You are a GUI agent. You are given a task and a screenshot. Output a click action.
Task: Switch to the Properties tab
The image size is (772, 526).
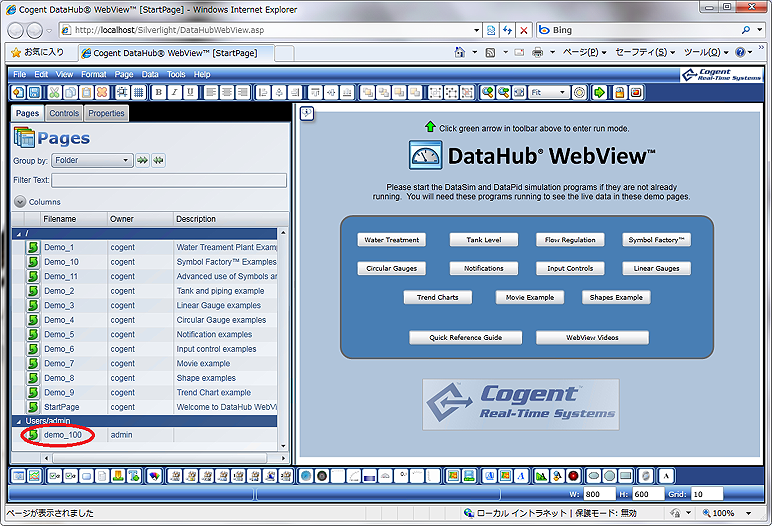click(106, 113)
